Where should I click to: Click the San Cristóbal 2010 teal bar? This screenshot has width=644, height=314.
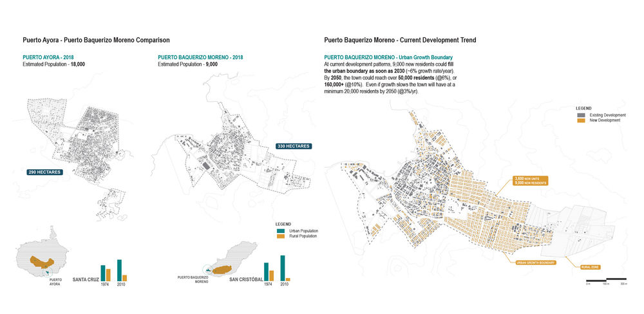pos(283,268)
